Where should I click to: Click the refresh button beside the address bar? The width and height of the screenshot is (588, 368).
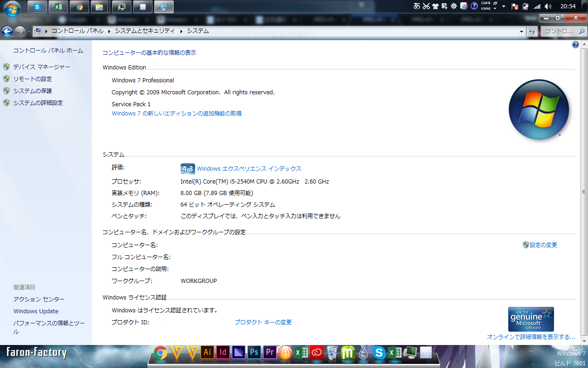point(532,31)
